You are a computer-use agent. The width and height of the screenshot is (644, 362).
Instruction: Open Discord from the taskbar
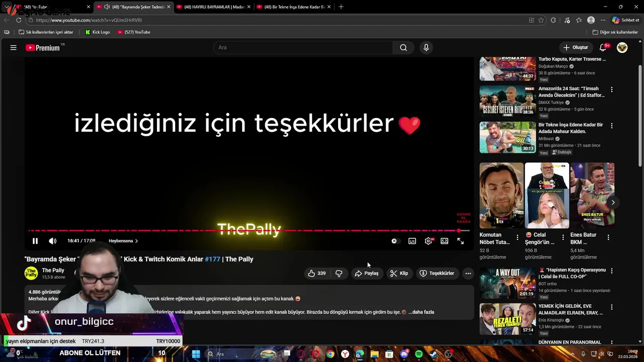click(404, 354)
